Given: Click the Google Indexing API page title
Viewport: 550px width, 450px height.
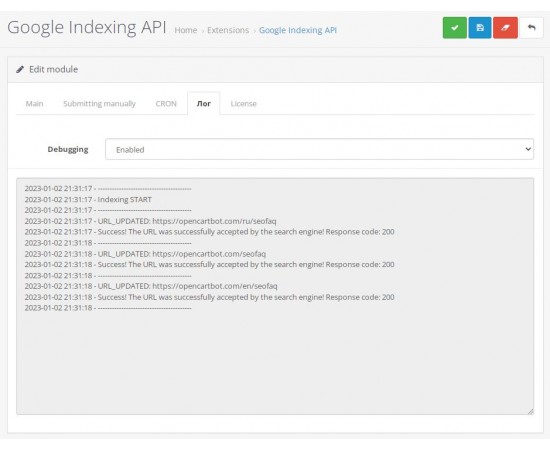Looking at the screenshot, I should [x=87, y=27].
